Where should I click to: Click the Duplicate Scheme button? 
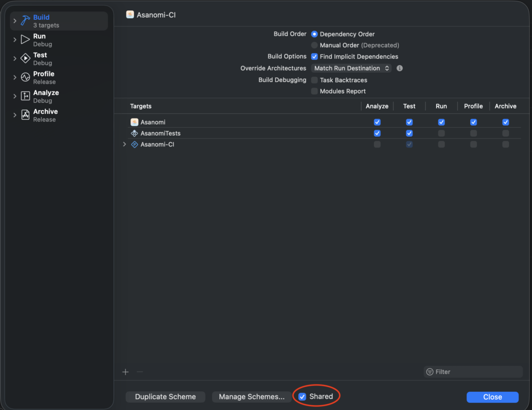[x=165, y=396]
